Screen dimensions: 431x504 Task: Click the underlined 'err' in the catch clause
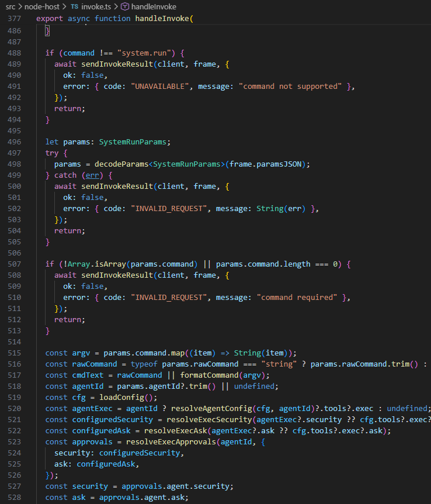coord(92,175)
